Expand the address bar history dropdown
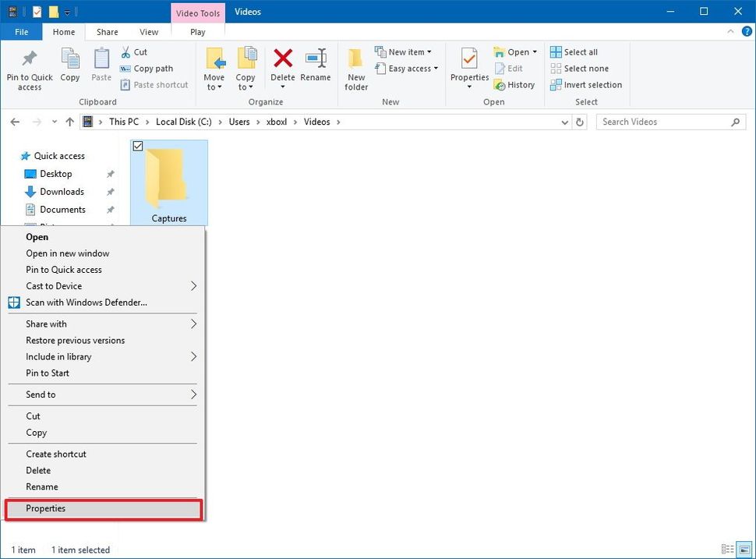This screenshot has height=559, width=756. [564, 122]
